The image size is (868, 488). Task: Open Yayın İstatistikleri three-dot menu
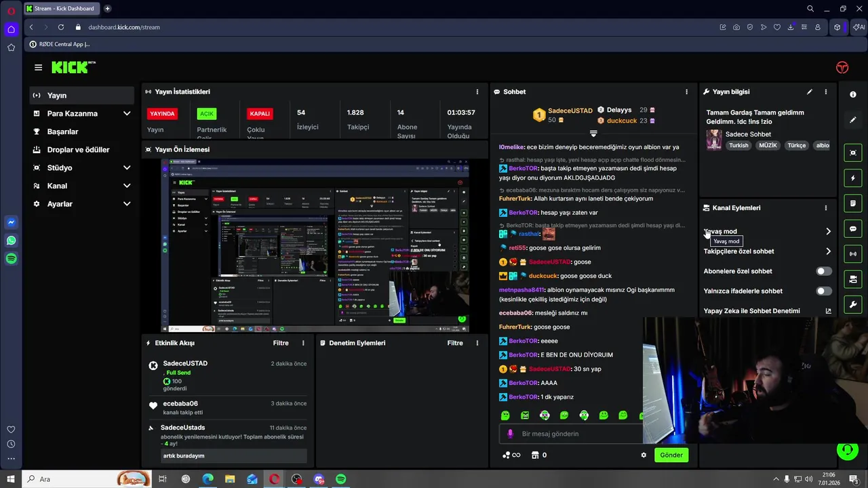coord(477,91)
